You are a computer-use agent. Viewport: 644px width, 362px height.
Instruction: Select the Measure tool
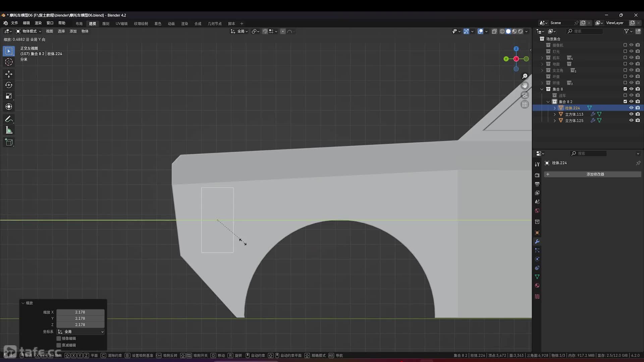(x=9, y=130)
